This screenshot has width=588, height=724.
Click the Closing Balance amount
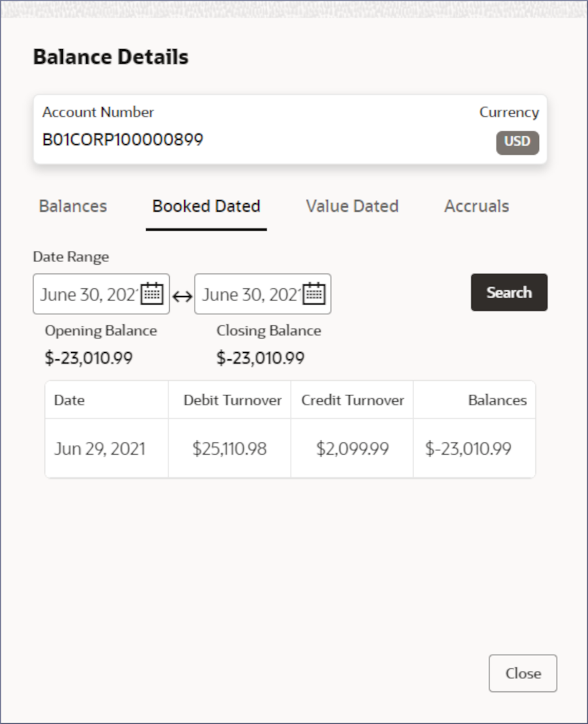click(x=260, y=358)
